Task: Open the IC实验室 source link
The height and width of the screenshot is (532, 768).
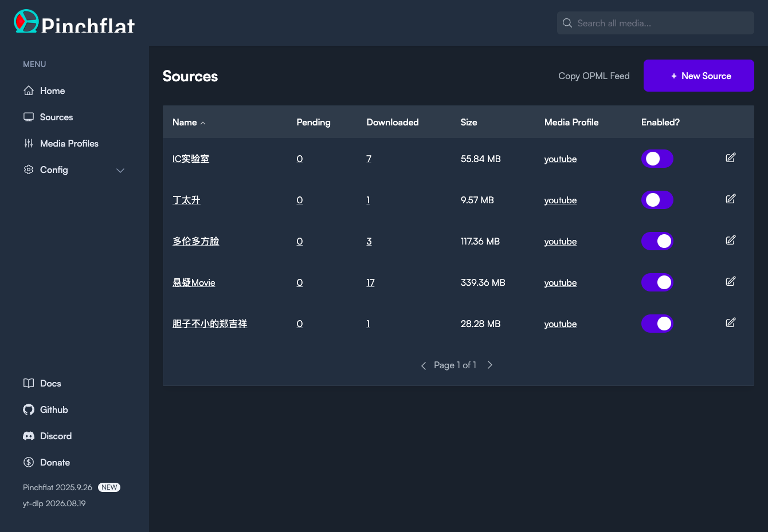Action: pyautogui.click(x=191, y=159)
